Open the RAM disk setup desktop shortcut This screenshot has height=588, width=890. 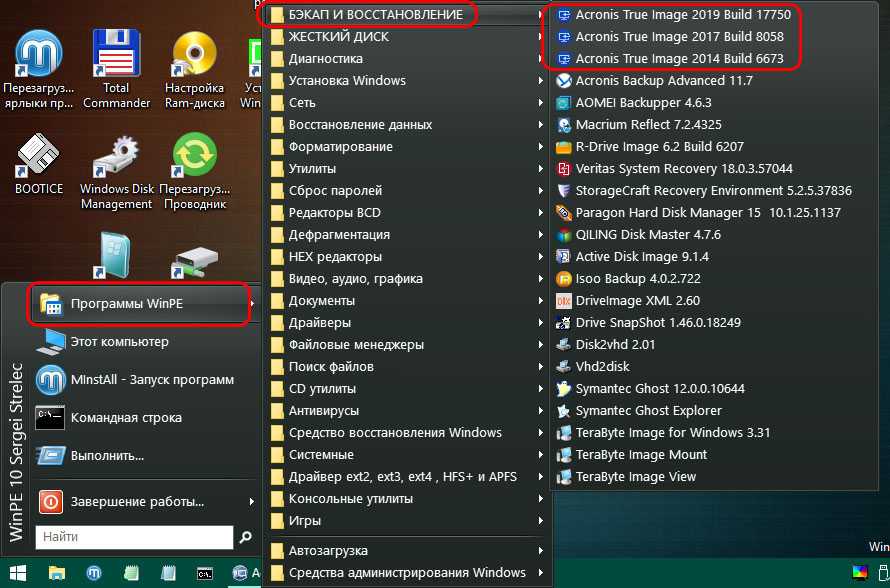pyautogui.click(x=194, y=62)
